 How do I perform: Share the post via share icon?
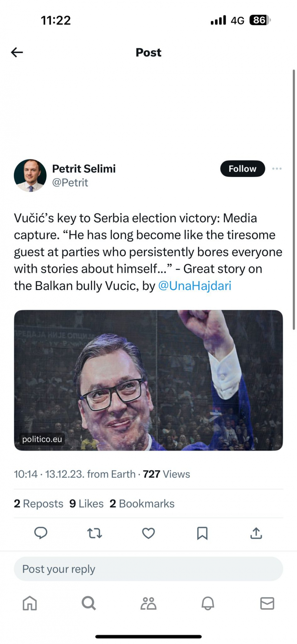click(x=256, y=533)
